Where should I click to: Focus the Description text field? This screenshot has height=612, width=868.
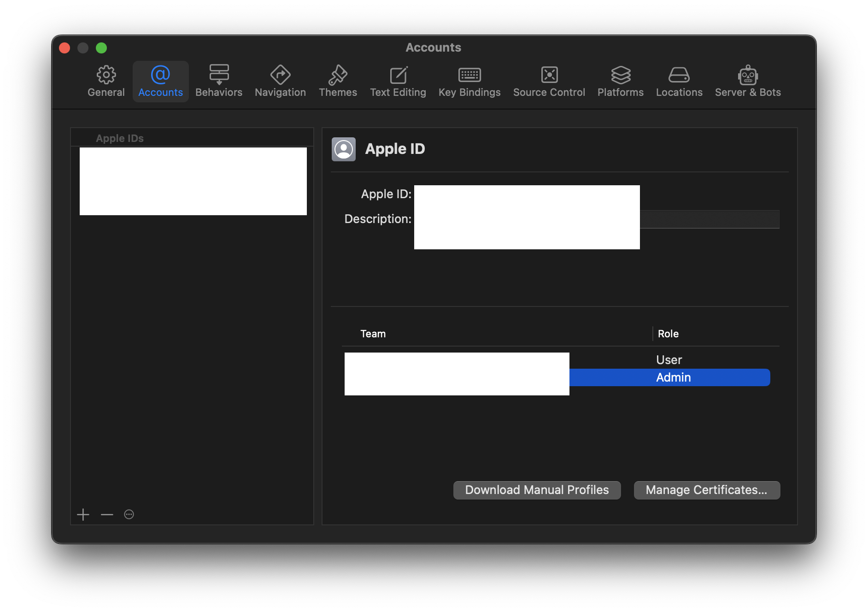pyautogui.click(x=597, y=219)
